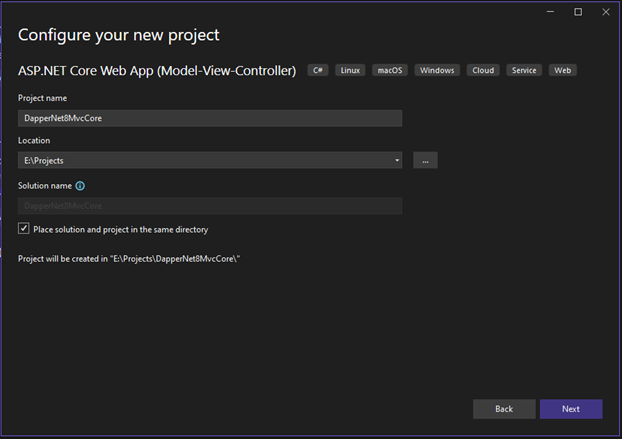
Task: Click the Windows platform tag
Action: pos(437,70)
